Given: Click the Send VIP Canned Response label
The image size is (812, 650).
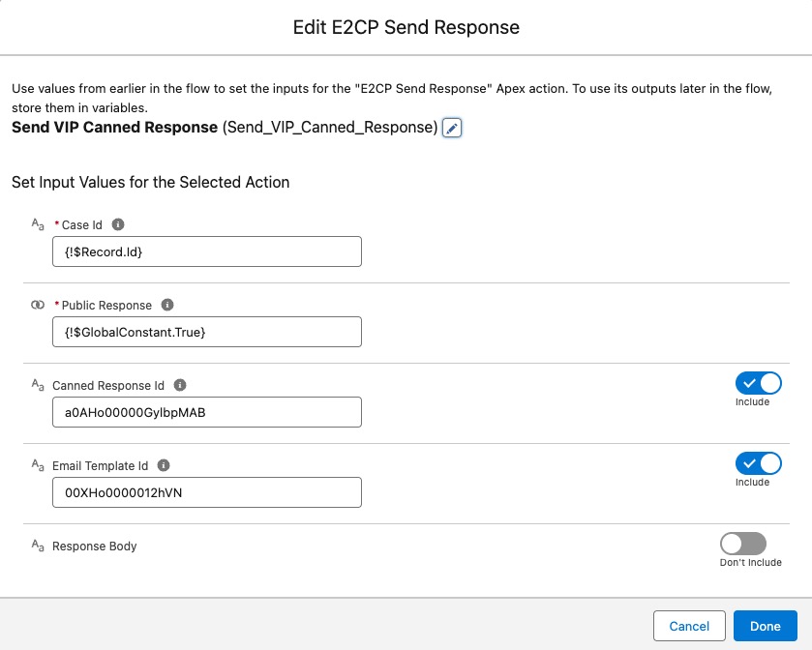Looking at the screenshot, I should coord(115,128).
